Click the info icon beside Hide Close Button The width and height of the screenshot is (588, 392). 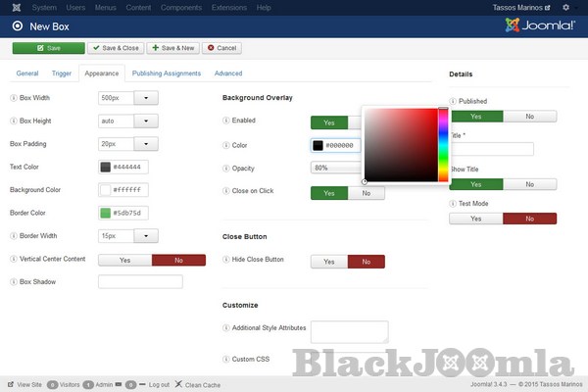point(226,260)
